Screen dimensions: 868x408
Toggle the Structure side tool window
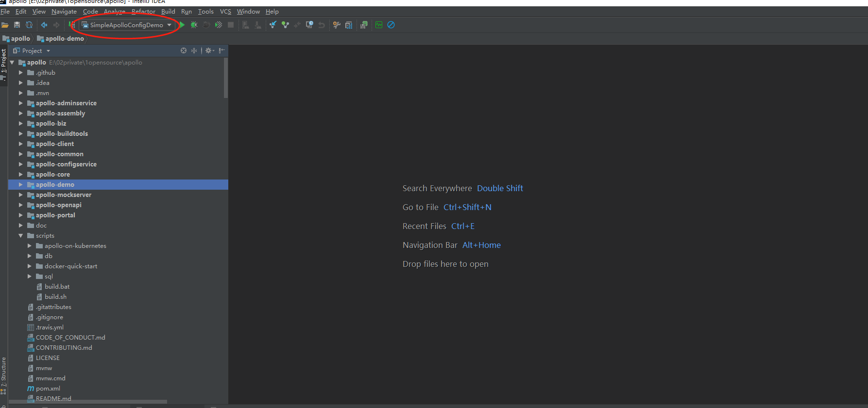pos(3,375)
